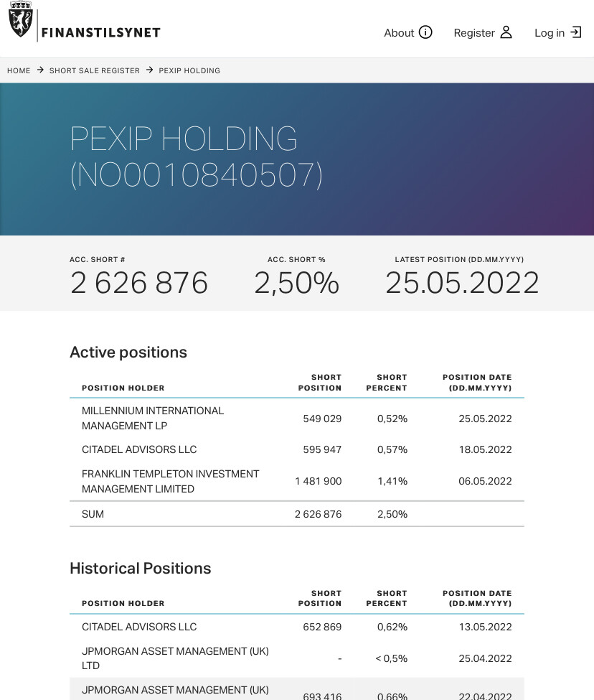Select JPMORGAN ASSET MANAGEMENT (UK) LTD dated 25.04.2022
The image size is (594, 700).
[175, 658]
